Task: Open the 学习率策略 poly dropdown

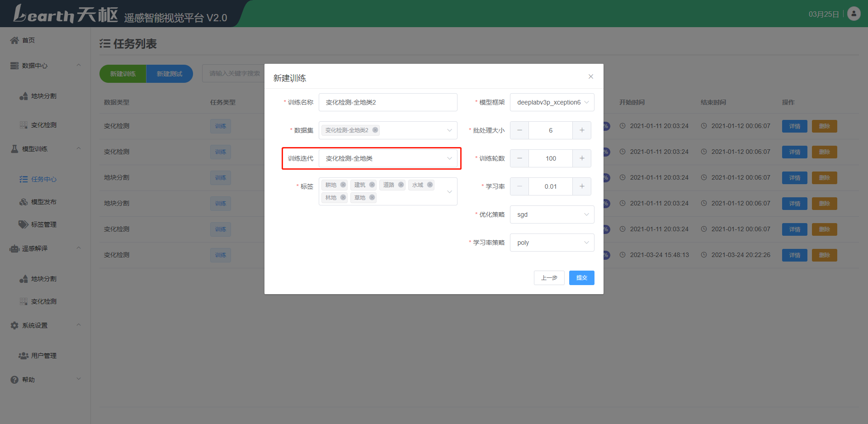Action: (x=552, y=243)
